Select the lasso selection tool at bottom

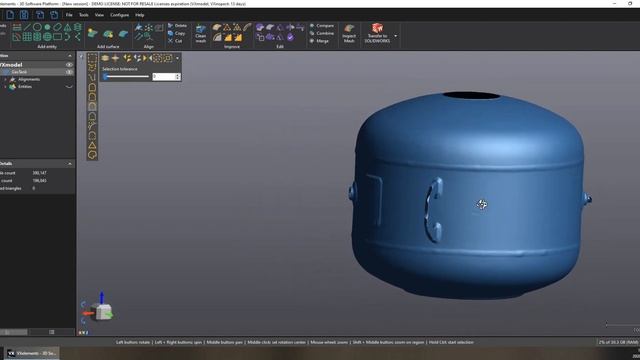pyautogui.click(x=92, y=155)
